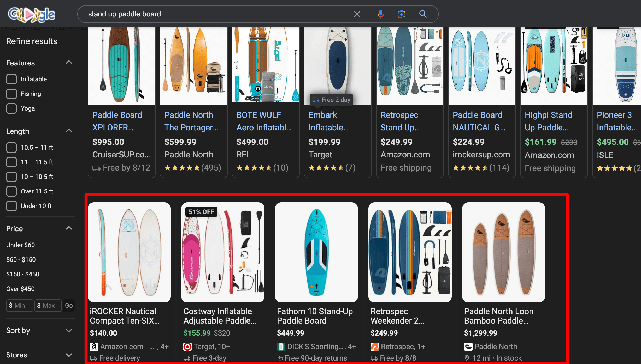Collapse the Features section
The height and width of the screenshot is (364, 641).
click(69, 62)
